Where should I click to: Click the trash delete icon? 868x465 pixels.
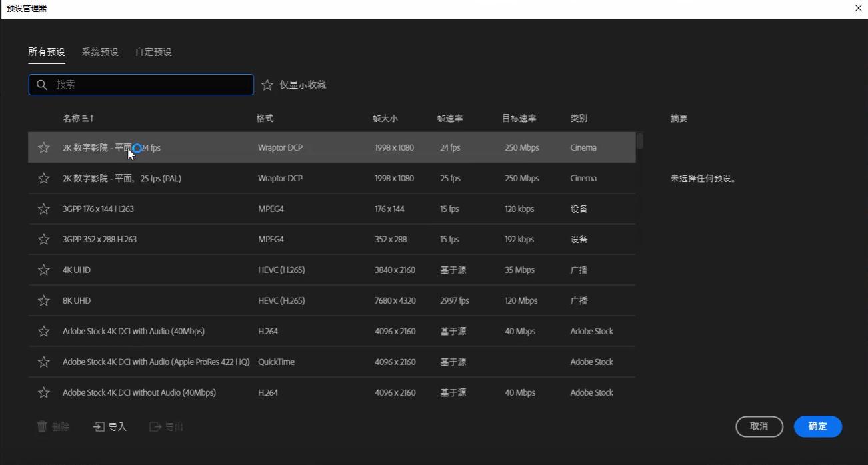coord(41,426)
